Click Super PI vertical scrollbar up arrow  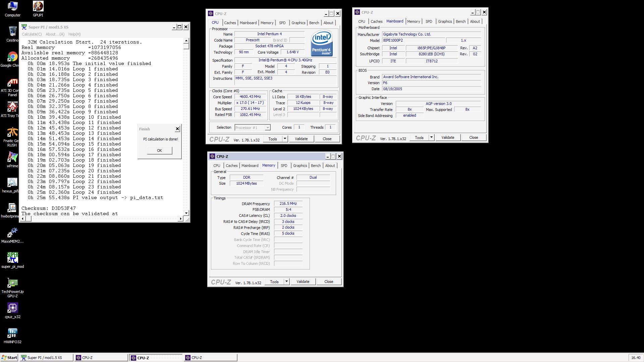click(186, 41)
